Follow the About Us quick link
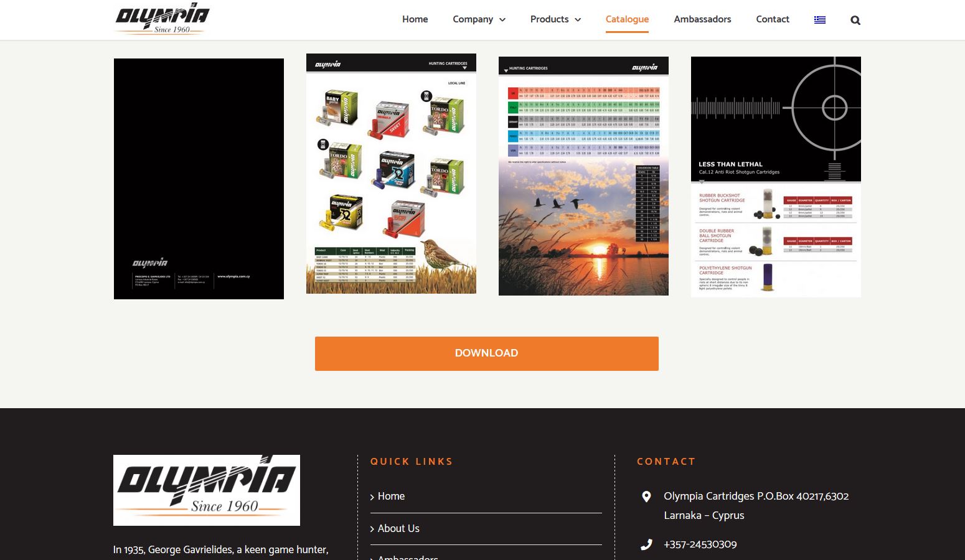The width and height of the screenshot is (965, 560). pyautogui.click(x=398, y=528)
